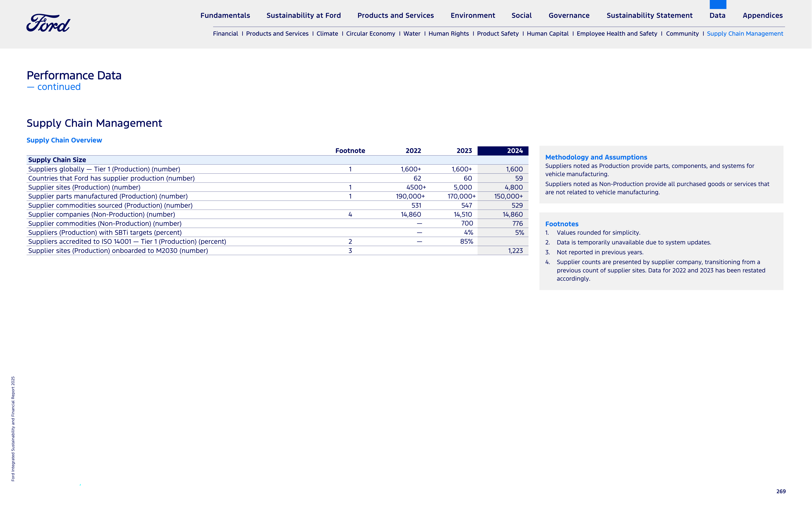Click the Footnotes heading
This screenshot has width=812, height=508.
562,224
